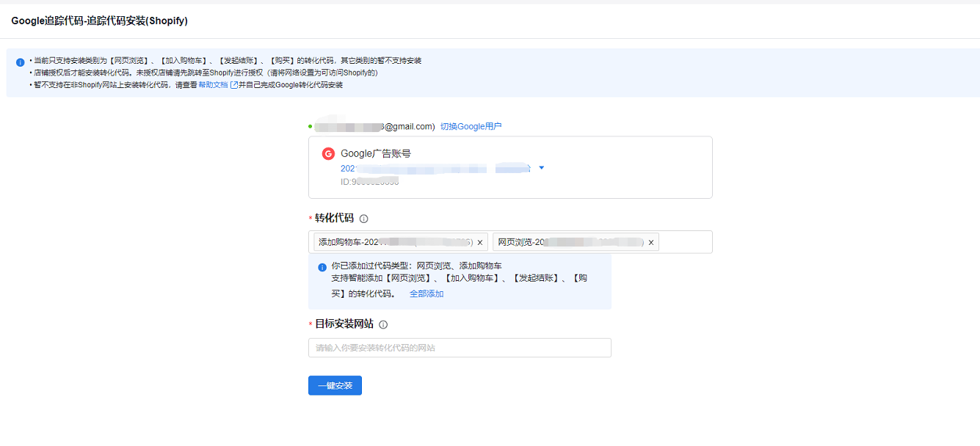Click the help icon beside 目标安装网站
This screenshot has height=446, width=980.
point(383,324)
